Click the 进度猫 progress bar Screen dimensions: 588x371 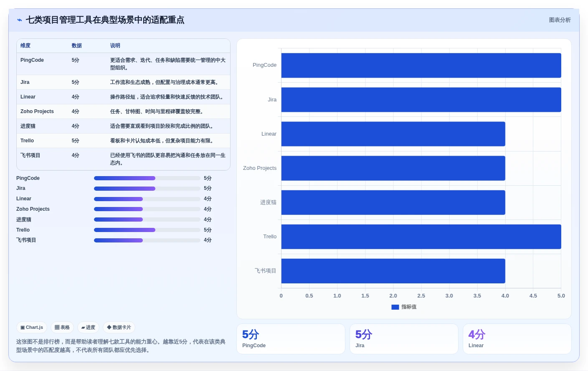(147, 220)
